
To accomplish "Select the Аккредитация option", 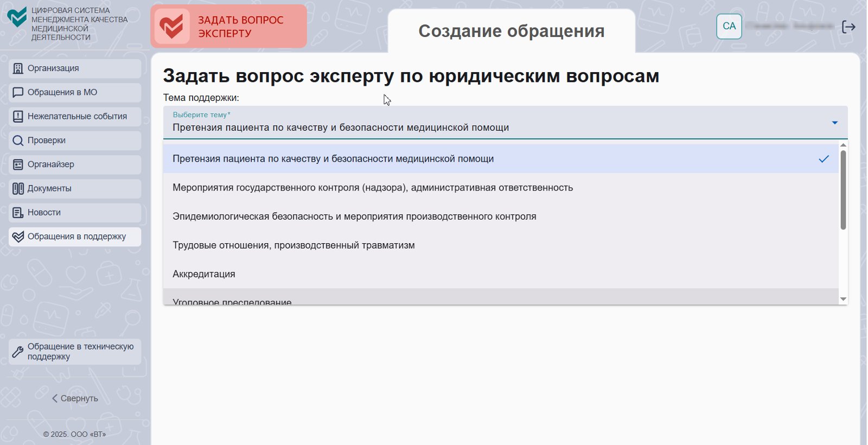I will 501,274.
